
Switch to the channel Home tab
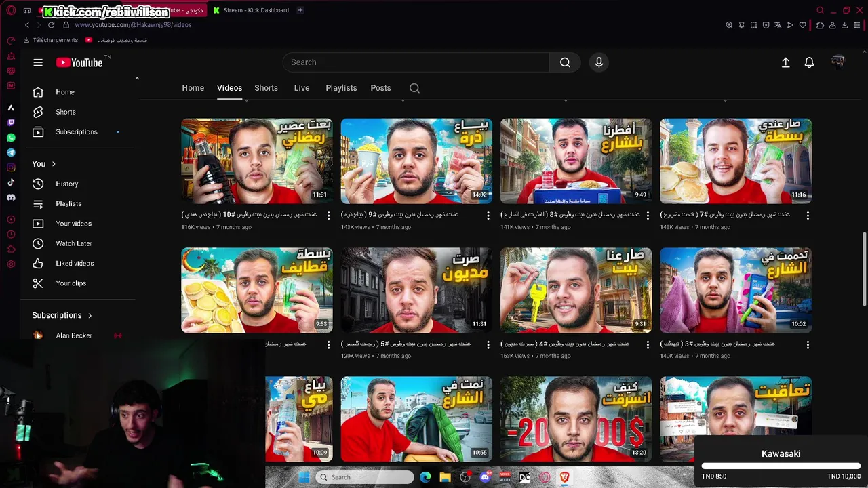point(193,88)
